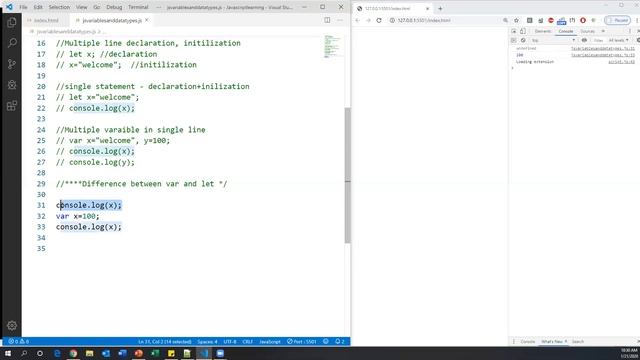Click the Opera-style red O extension icon
Screen dimensions: 640x360
(583, 20)
